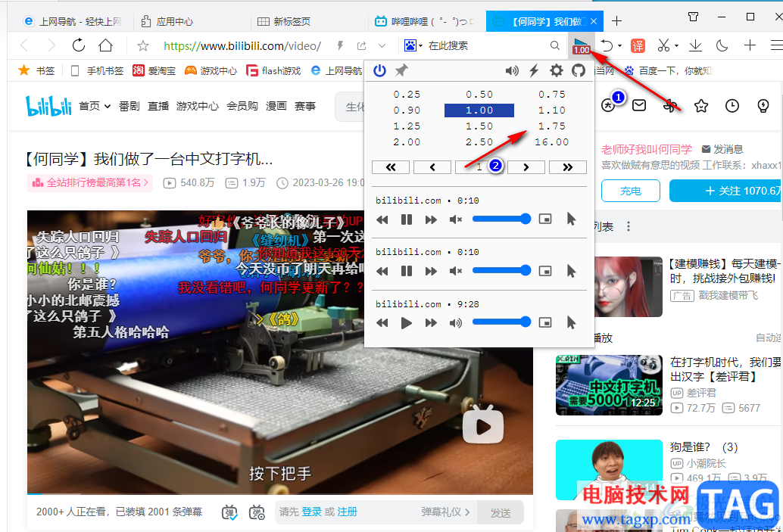The width and height of the screenshot is (783, 532).
Task: Adjust volume slider of second 0:10 media
Action: pyautogui.click(x=501, y=270)
